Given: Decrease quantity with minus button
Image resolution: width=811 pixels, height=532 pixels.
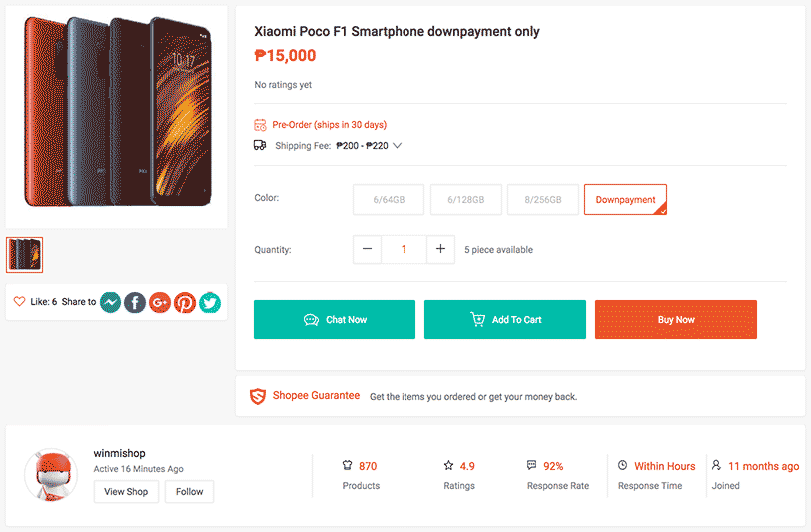Looking at the screenshot, I should [367, 249].
